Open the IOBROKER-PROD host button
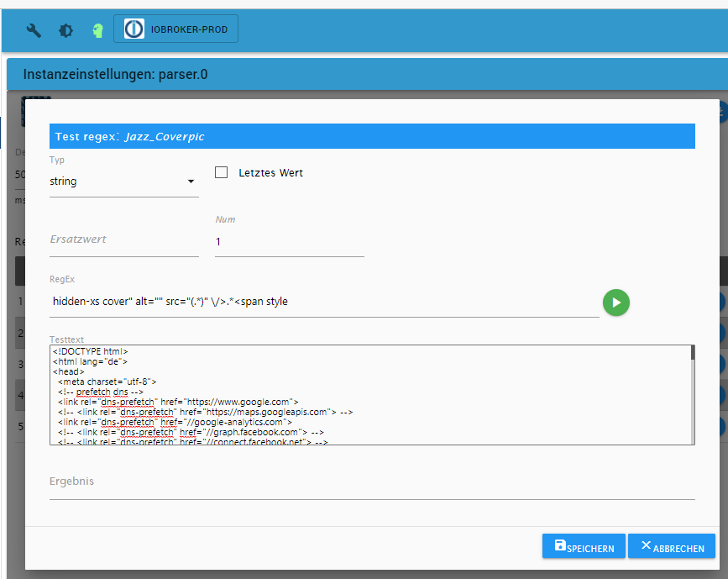The height and width of the screenshot is (579, 728). coord(176,29)
